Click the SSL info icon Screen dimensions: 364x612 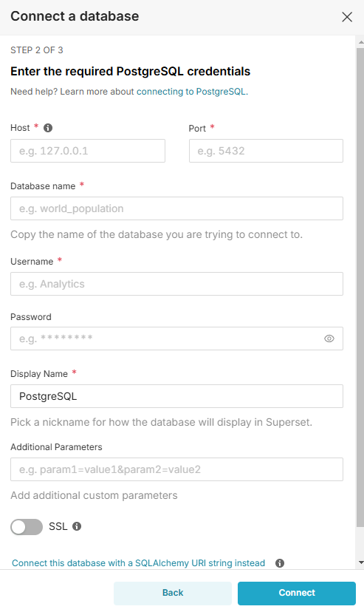(78, 526)
